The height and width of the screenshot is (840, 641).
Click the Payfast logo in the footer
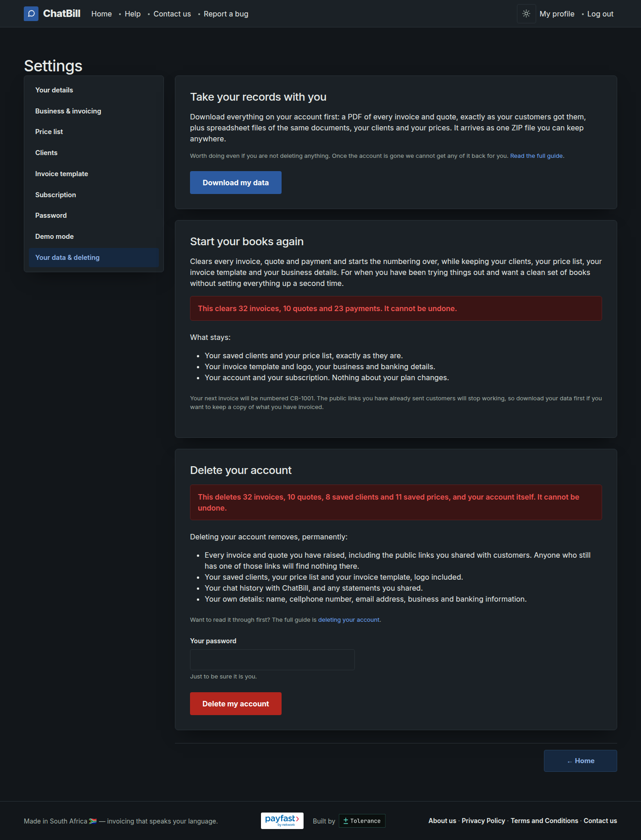pyautogui.click(x=282, y=821)
